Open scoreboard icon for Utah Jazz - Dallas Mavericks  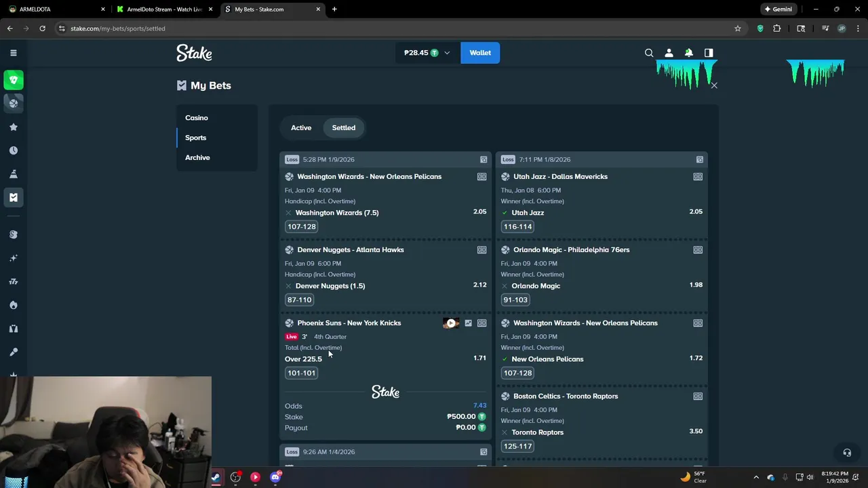pyautogui.click(x=698, y=176)
